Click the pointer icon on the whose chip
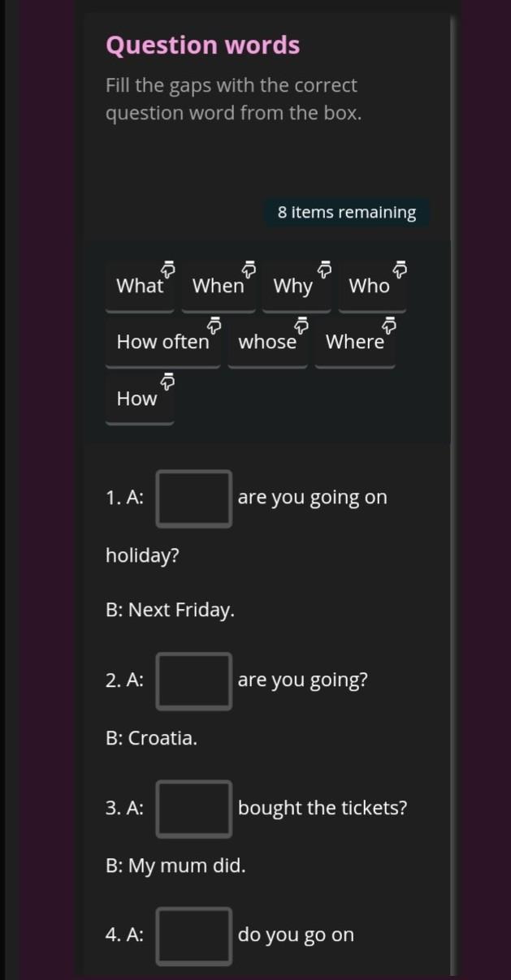 301,325
